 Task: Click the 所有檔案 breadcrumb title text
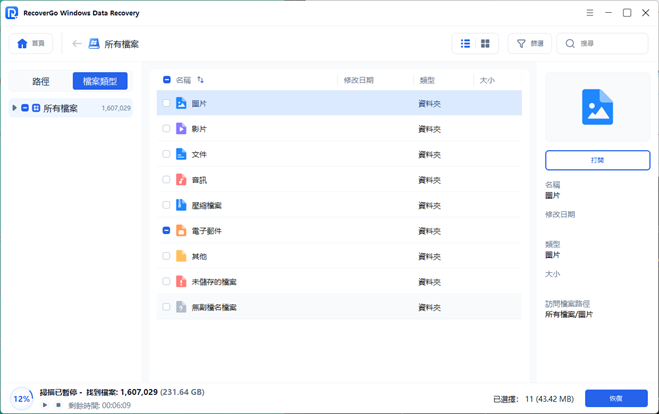point(121,44)
